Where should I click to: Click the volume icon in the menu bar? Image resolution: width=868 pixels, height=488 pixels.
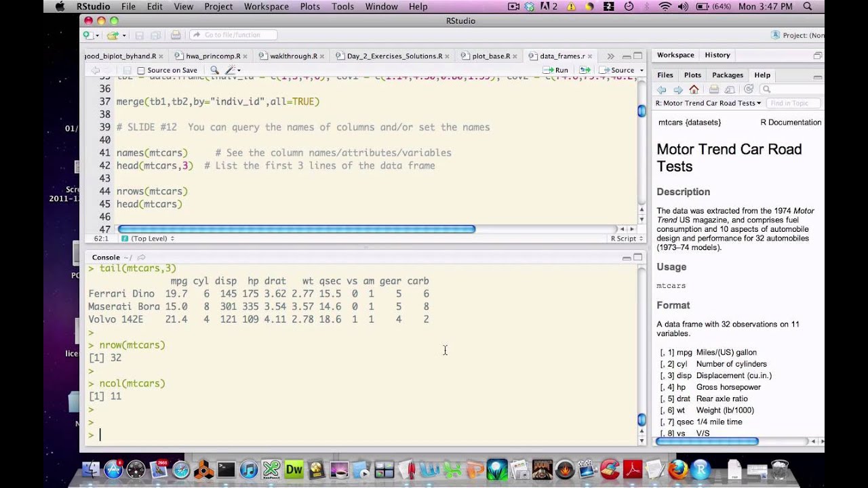tap(682, 7)
